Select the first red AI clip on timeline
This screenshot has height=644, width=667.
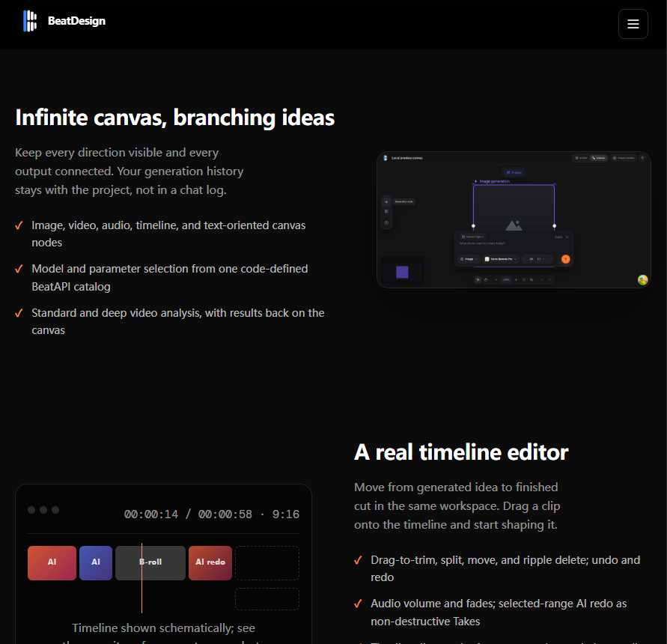52,562
